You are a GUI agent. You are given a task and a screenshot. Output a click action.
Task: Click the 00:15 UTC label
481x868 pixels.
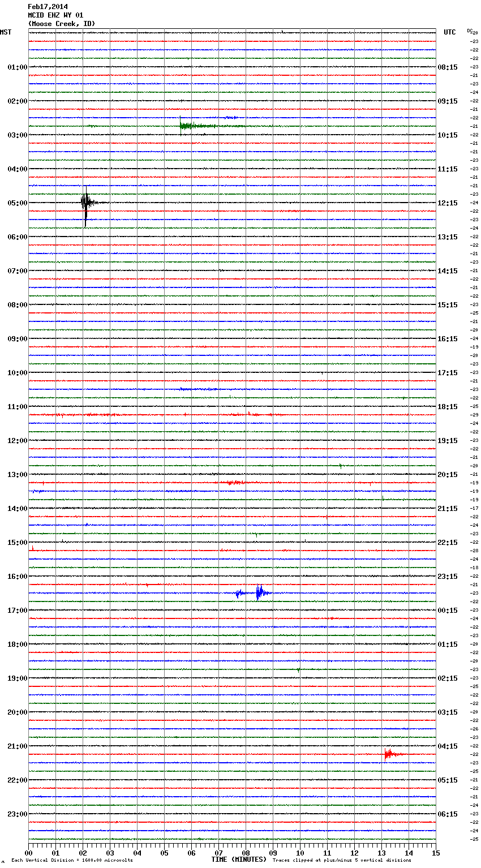click(448, 611)
